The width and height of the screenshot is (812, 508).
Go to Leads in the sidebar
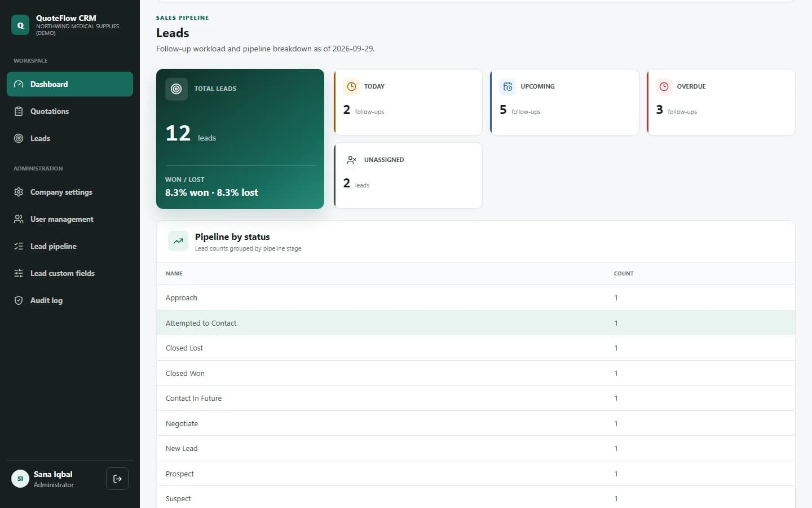pyautogui.click(x=70, y=138)
